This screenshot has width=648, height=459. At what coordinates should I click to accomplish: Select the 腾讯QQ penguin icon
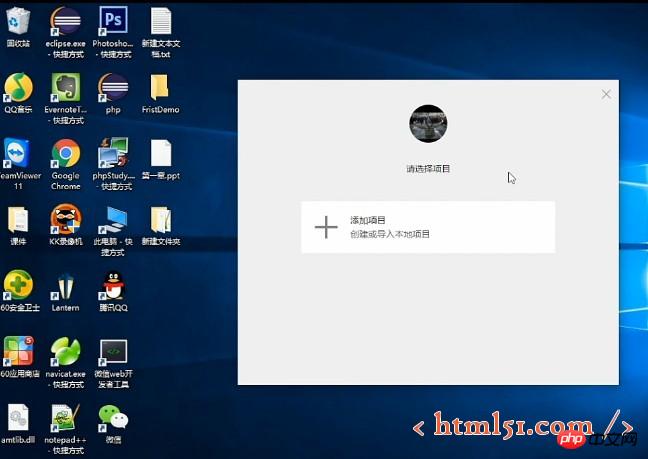click(112, 285)
